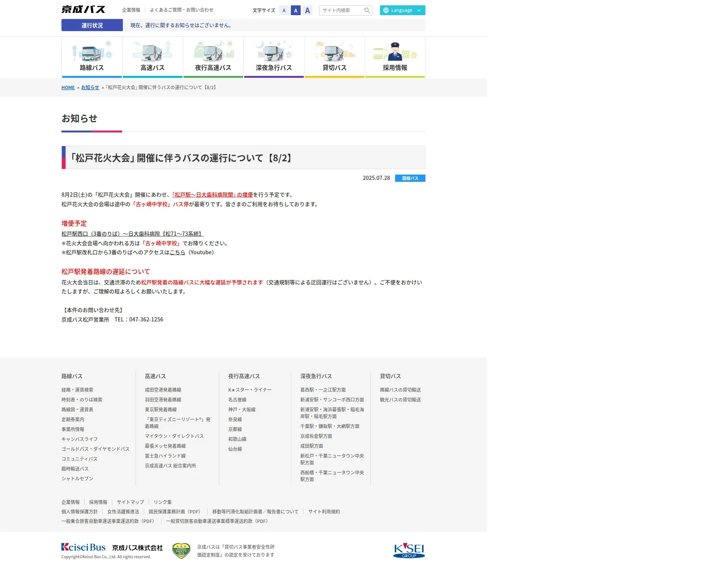Expand the Language dropdown
This screenshot has height=570, width=728.
[402, 10]
